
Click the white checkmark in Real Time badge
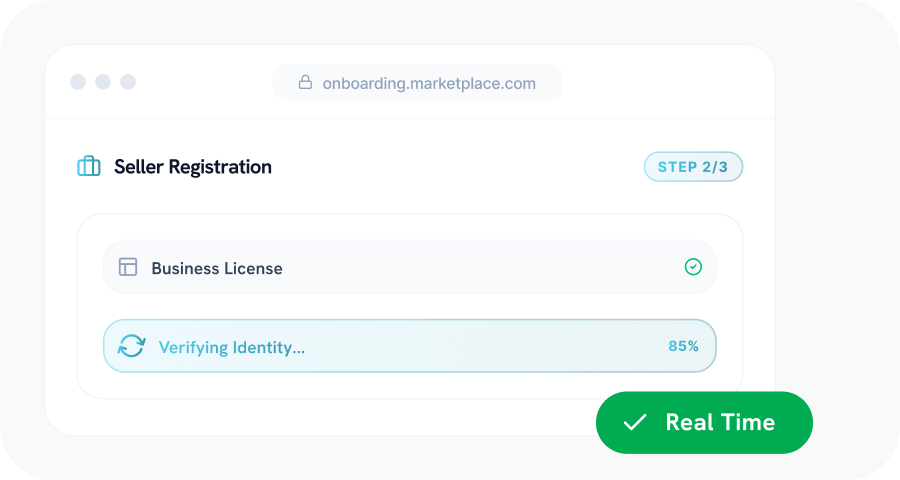coord(635,422)
